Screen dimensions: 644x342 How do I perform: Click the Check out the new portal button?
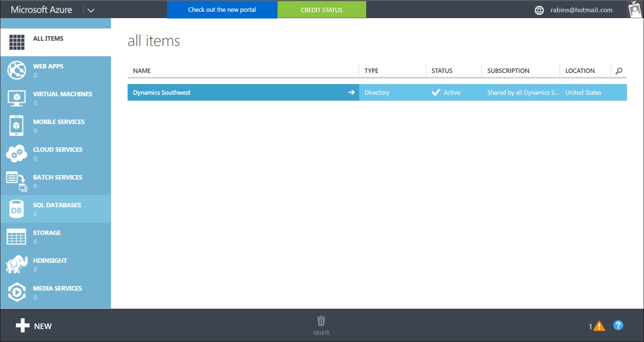pos(222,10)
